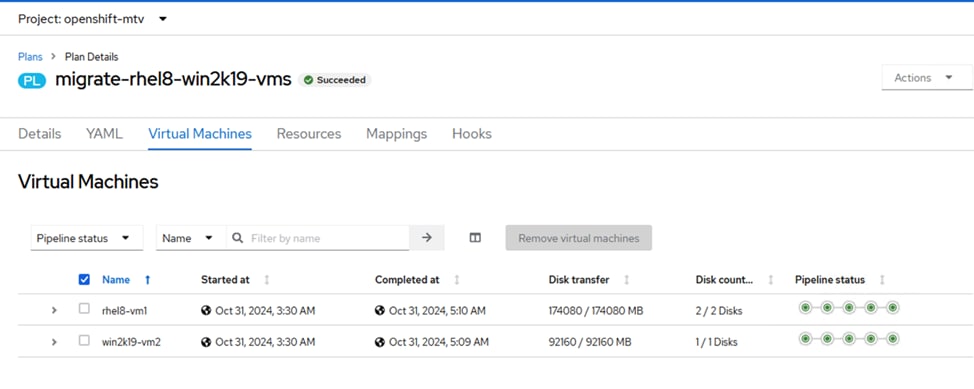Click the rhel8-vm1 name cell
The height and width of the screenshot is (389, 974).
pyautogui.click(x=124, y=311)
